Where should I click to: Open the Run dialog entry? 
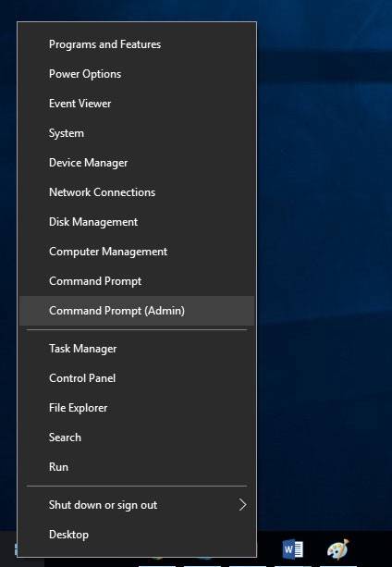pos(137,467)
